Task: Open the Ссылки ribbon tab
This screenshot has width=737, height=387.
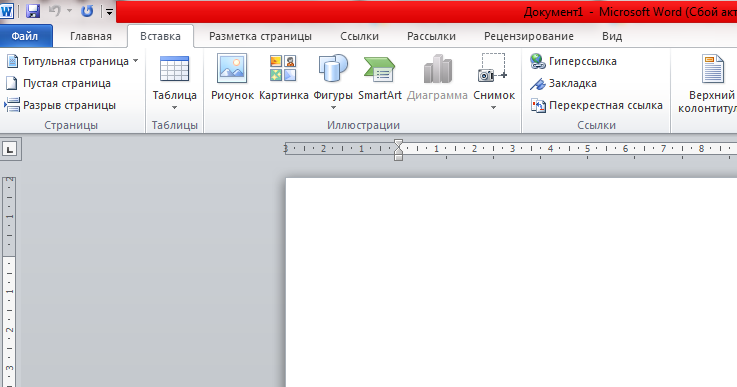Action: 360,36
